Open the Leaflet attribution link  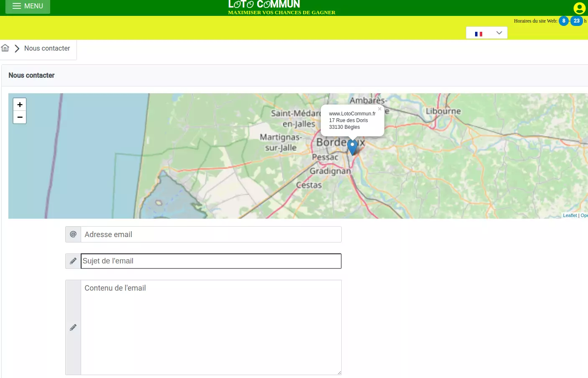tap(570, 215)
